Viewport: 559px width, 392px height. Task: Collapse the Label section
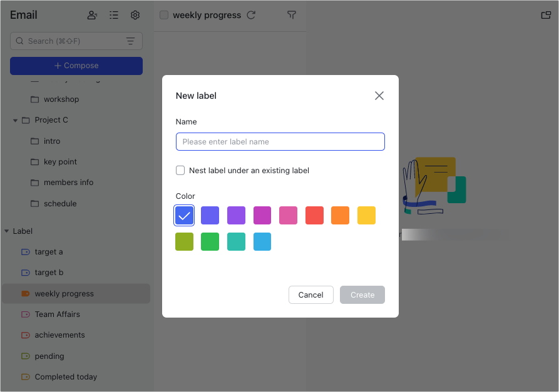[6, 231]
